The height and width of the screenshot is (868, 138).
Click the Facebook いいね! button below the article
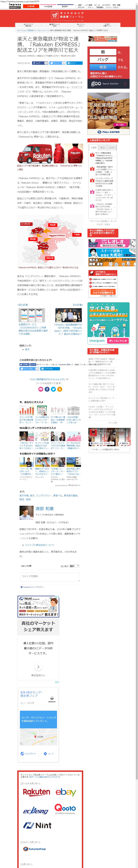point(25,364)
